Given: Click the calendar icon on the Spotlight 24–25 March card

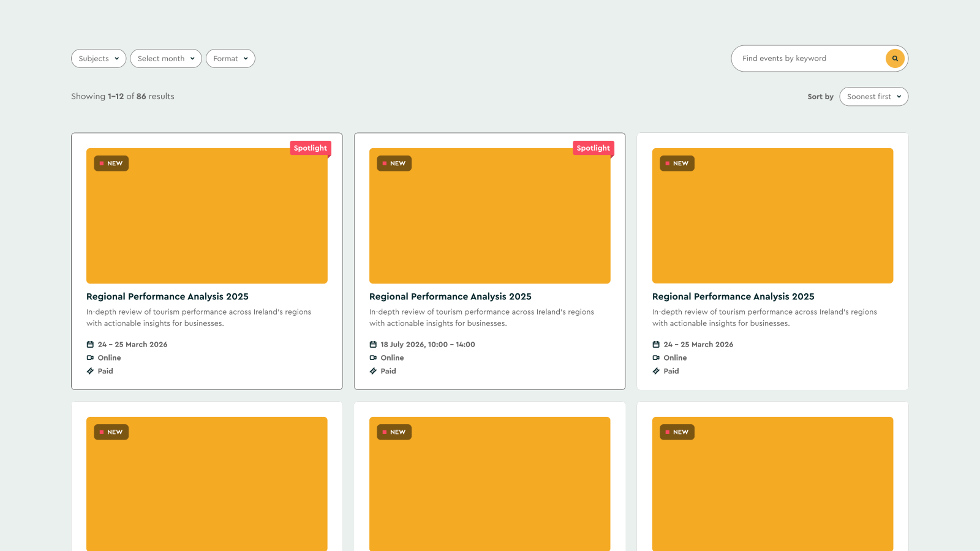Looking at the screenshot, I should [90, 345].
